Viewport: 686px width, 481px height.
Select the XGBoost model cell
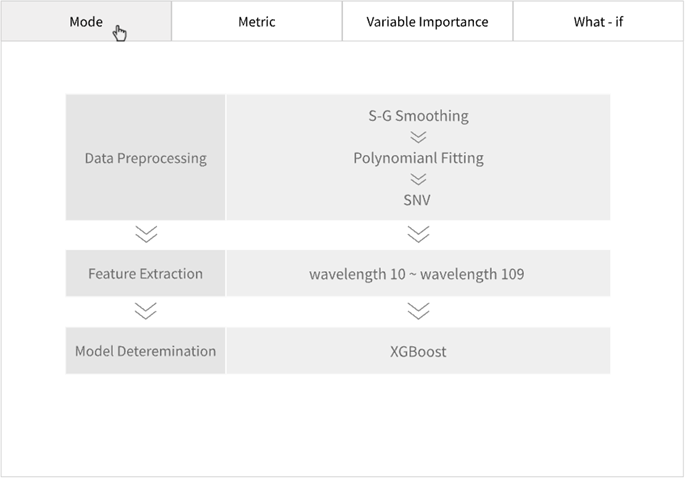(x=418, y=351)
